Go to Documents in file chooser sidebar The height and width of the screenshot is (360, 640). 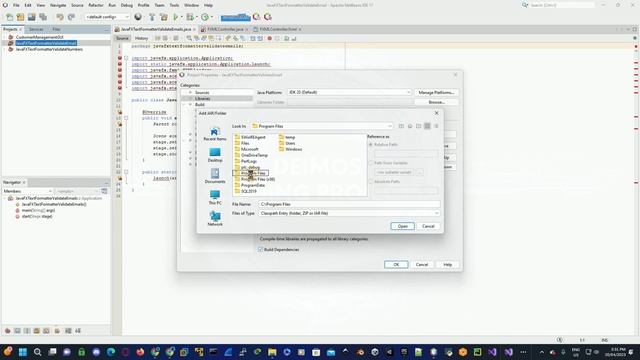[215, 176]
